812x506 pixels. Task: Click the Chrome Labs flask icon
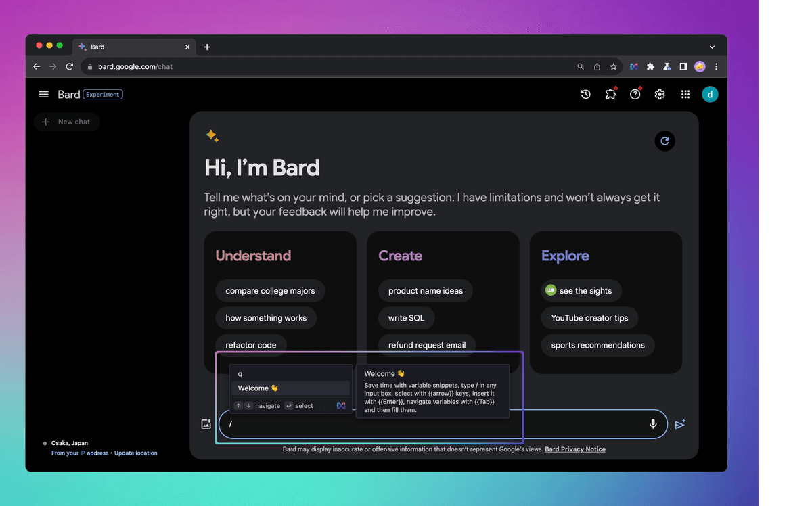coord(667,67)
